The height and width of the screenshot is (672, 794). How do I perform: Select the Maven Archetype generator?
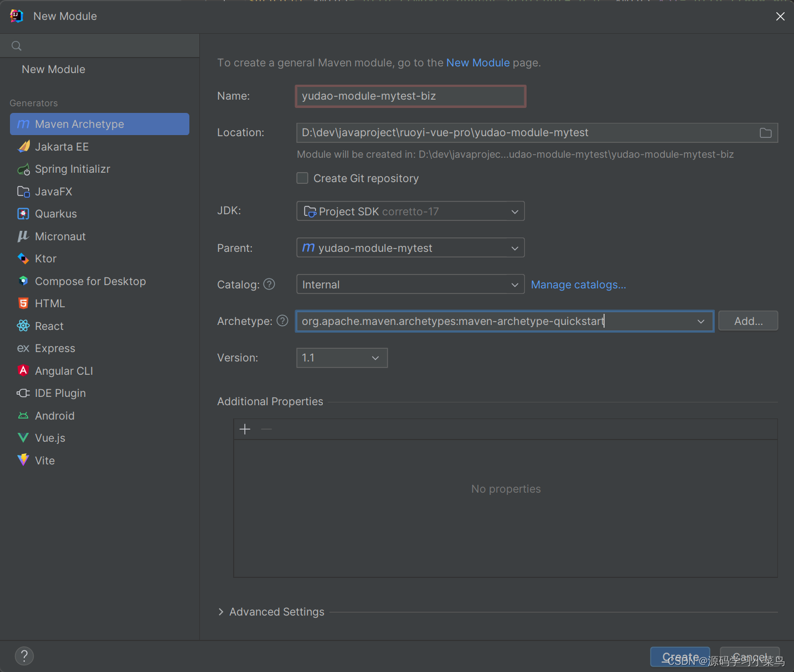click(100, 124)
